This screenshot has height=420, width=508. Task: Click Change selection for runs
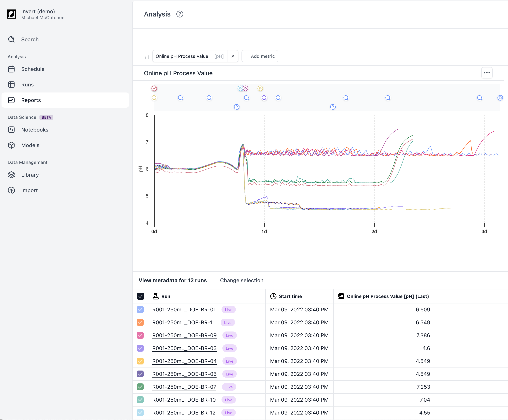[242, 280]
